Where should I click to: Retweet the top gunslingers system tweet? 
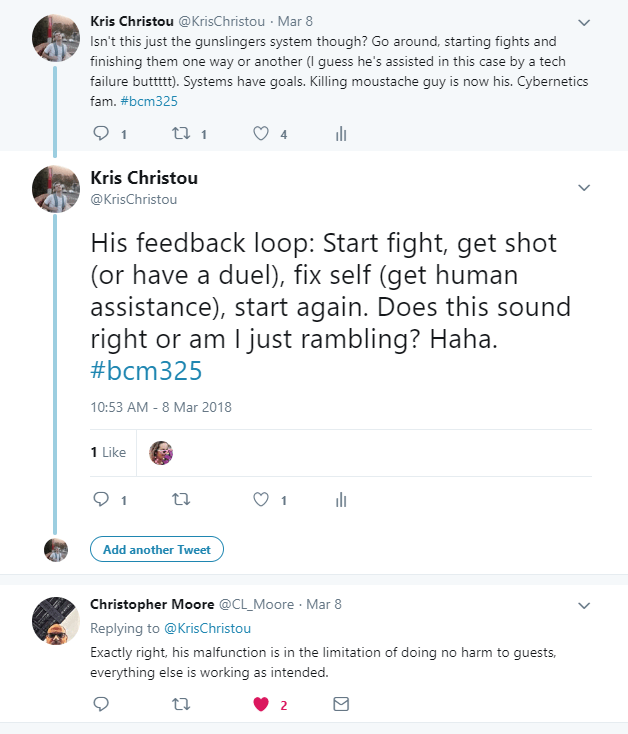[x=182, y=134]
